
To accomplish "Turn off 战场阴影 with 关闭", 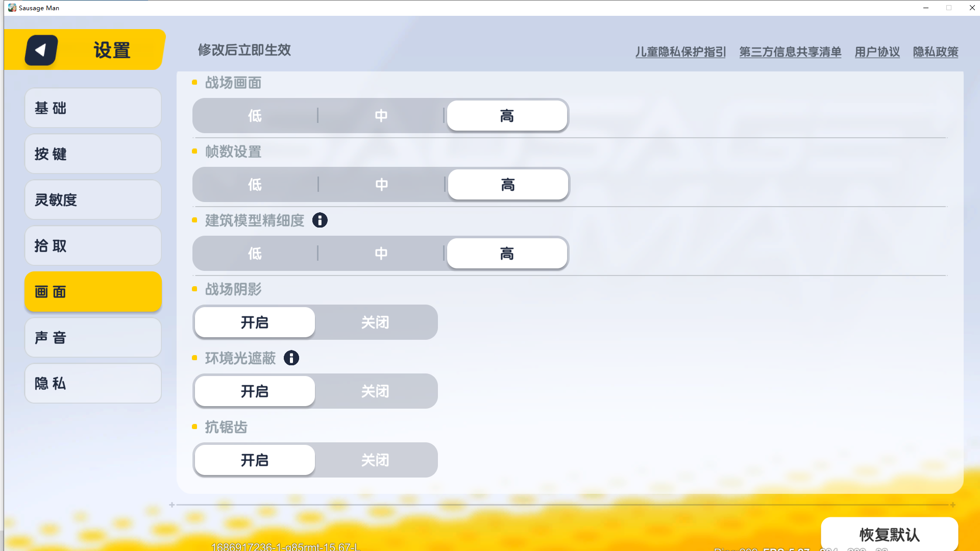I will tap(375, 322).
